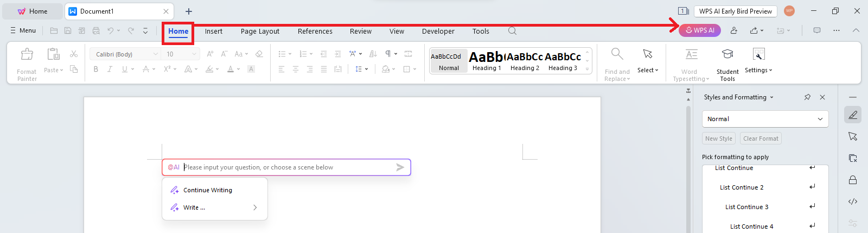Open the Normal style combo box
Screen dimensions: 868x233
click(765, 119)
